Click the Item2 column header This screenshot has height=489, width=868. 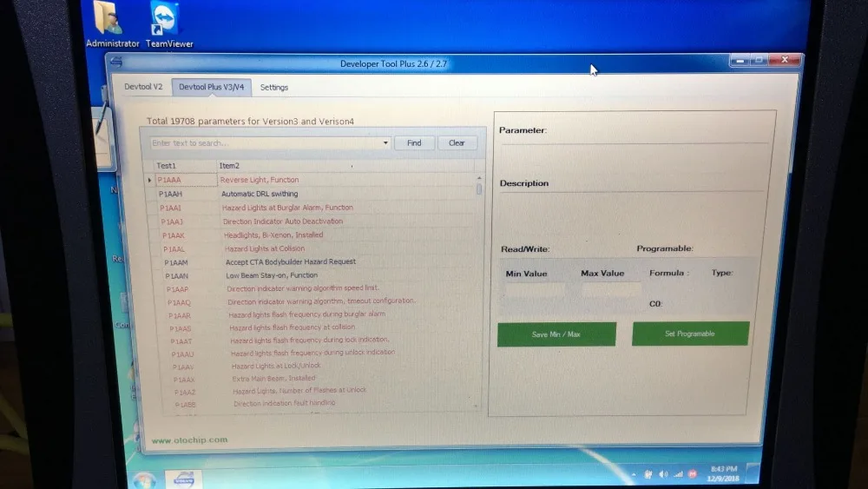click(345, 166)
